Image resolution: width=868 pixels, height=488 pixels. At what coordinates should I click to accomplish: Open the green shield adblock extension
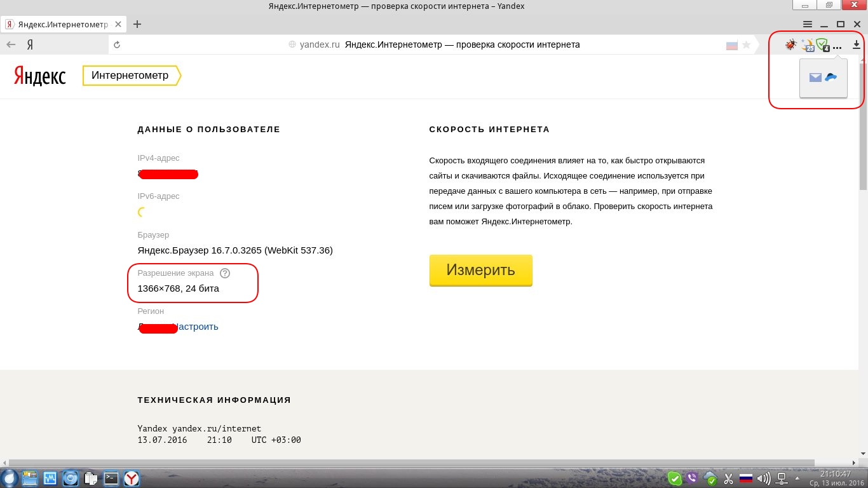(x=823, y=44)
